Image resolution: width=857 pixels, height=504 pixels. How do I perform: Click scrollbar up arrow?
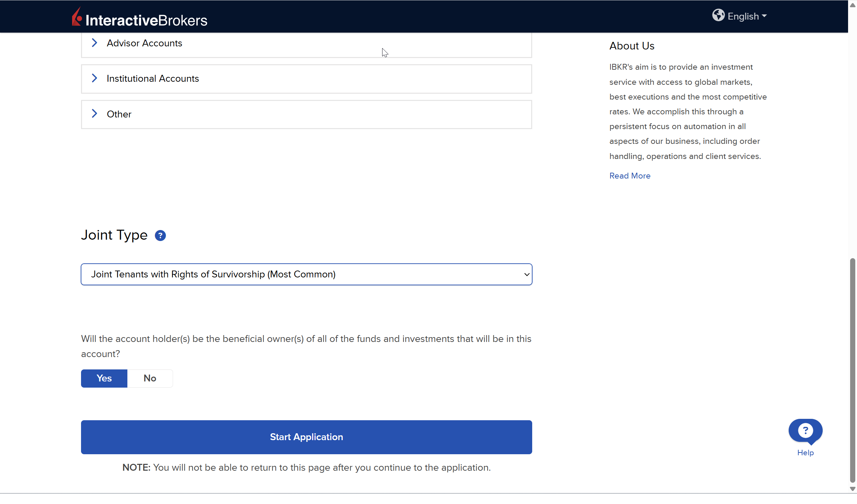pos(852,5)
